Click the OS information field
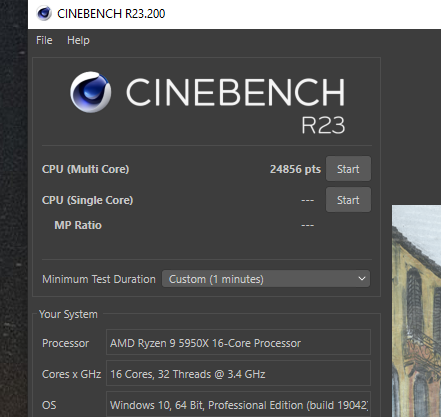The height and width of the screenshot is (417, 441). [238, 404]
